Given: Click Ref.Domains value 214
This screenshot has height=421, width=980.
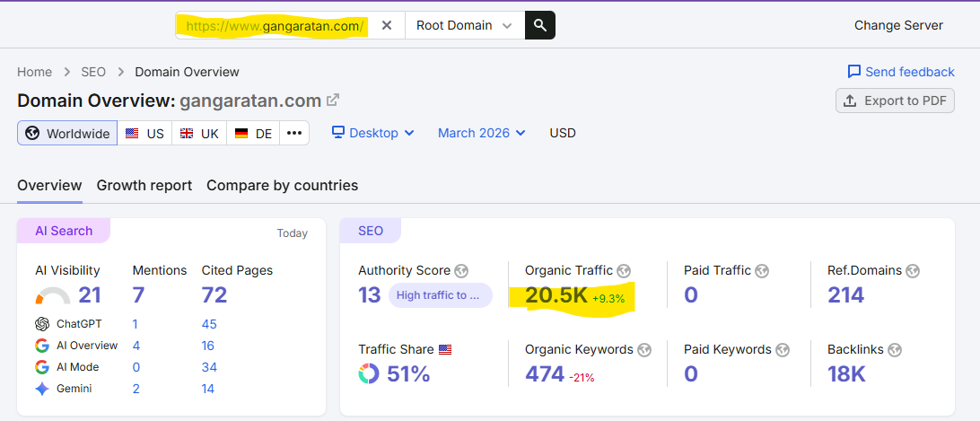Looking at the screenshot, I should point(845,294).
